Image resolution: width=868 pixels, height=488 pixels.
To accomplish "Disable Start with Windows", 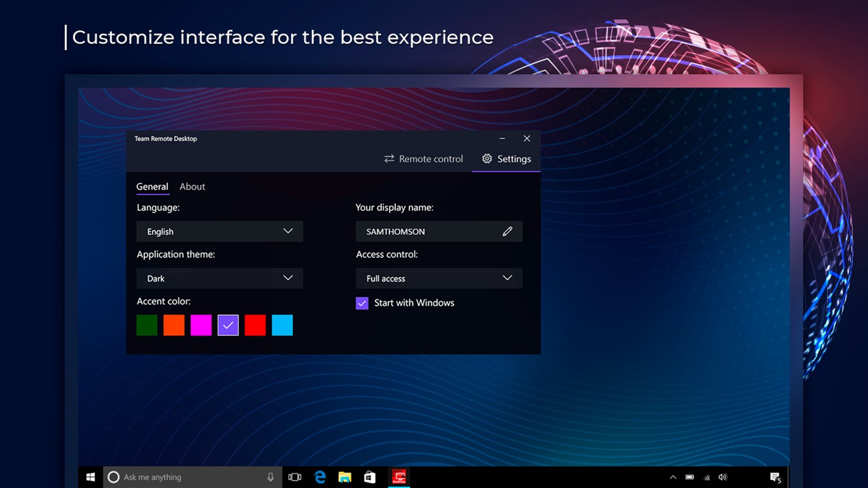I will point(362,303).
